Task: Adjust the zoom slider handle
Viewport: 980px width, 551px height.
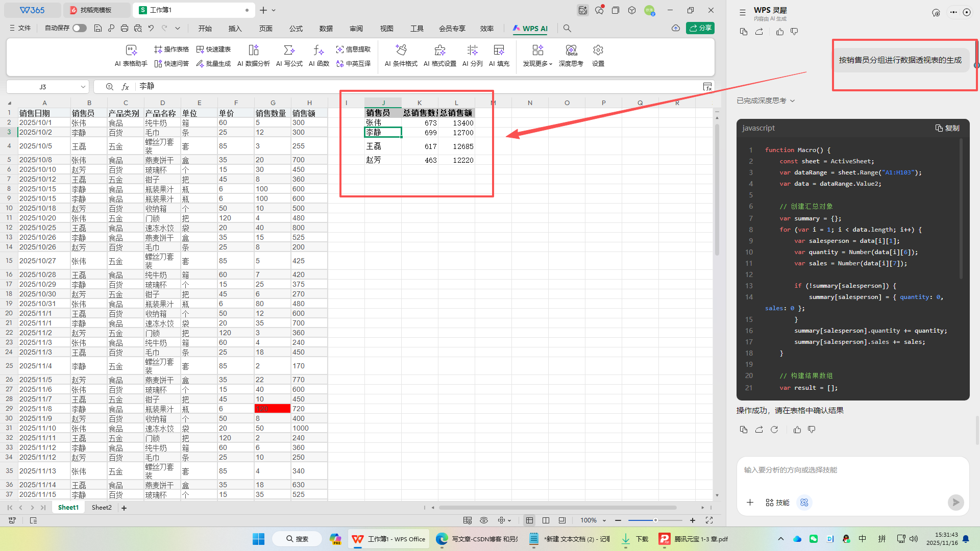Action: [655, 520]
